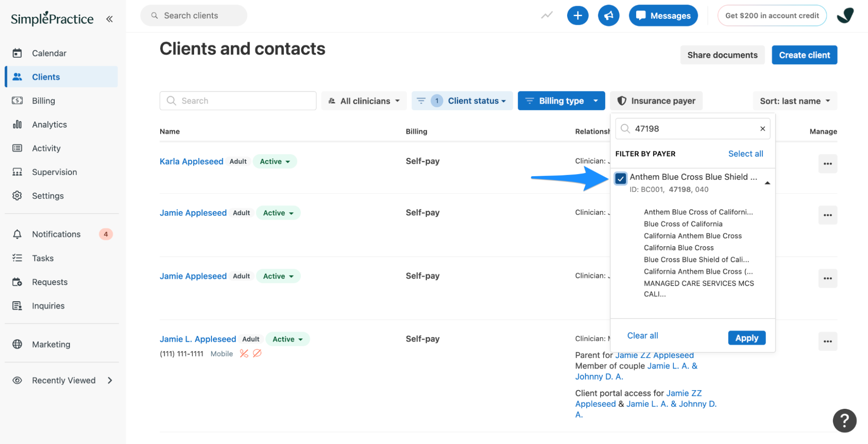Viewport: 868px width, 444px height.
Task: Open manage menu for Karla Appleseed
Action: pos(827,164)
